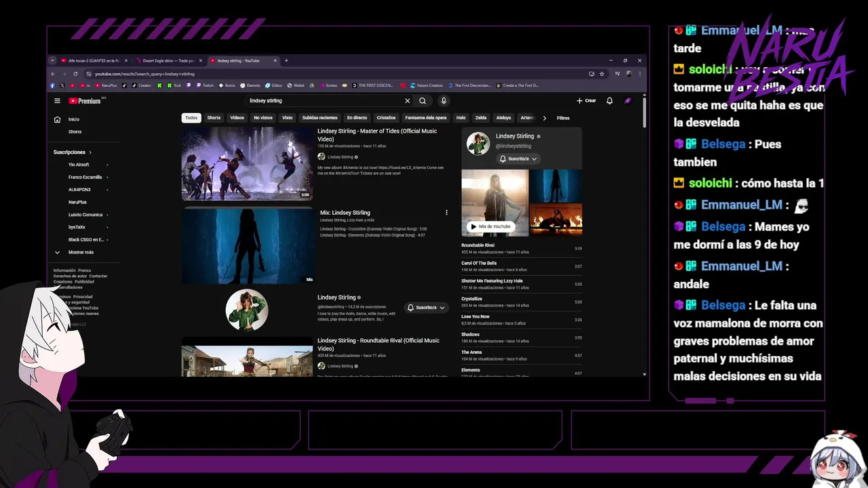
Task: Open Roundtable Rival Official Music Video title
Action: [378, 344]
